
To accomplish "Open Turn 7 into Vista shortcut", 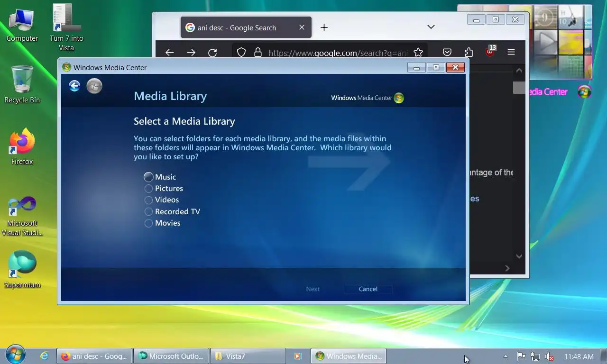I will [66, 27].
